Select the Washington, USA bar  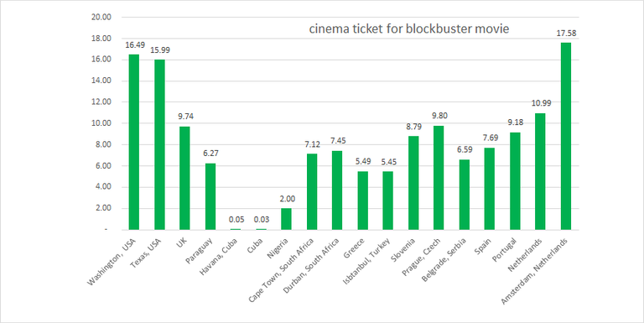point(134,142)
